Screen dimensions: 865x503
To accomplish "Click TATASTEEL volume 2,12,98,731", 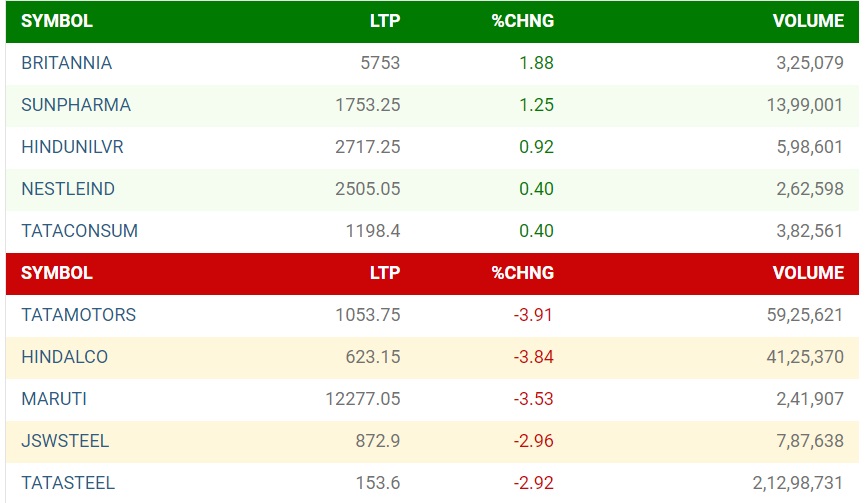I will 790,483.
